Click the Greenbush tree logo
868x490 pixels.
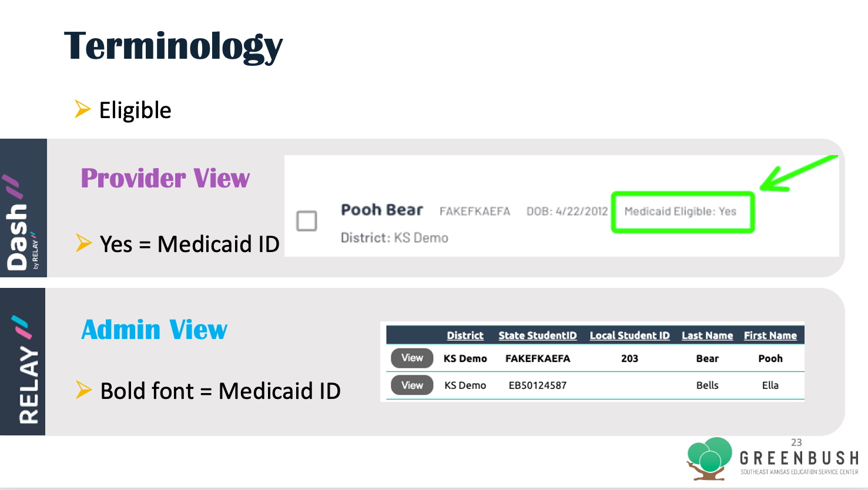[710, 459]
